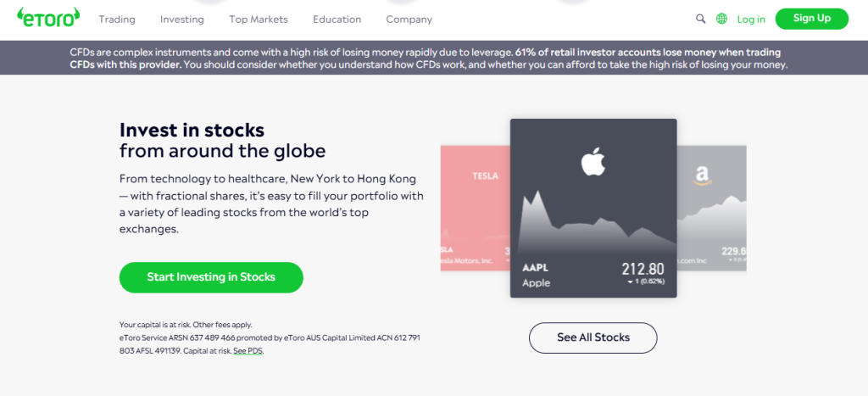Image resolution: width=868 pixels, height=396 pixels.
Task: Open the See PDS link
Action: pyautogui.click(x=248, y=351)
